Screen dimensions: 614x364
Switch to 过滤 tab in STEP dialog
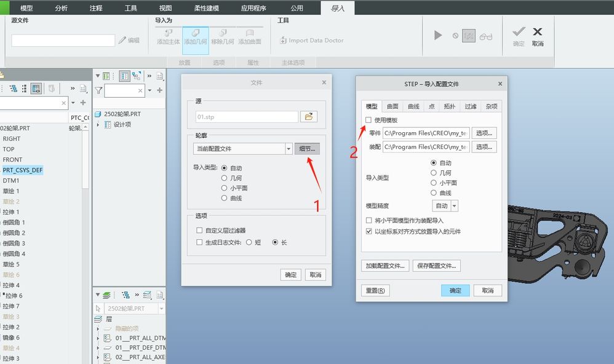tap(470, 106)
